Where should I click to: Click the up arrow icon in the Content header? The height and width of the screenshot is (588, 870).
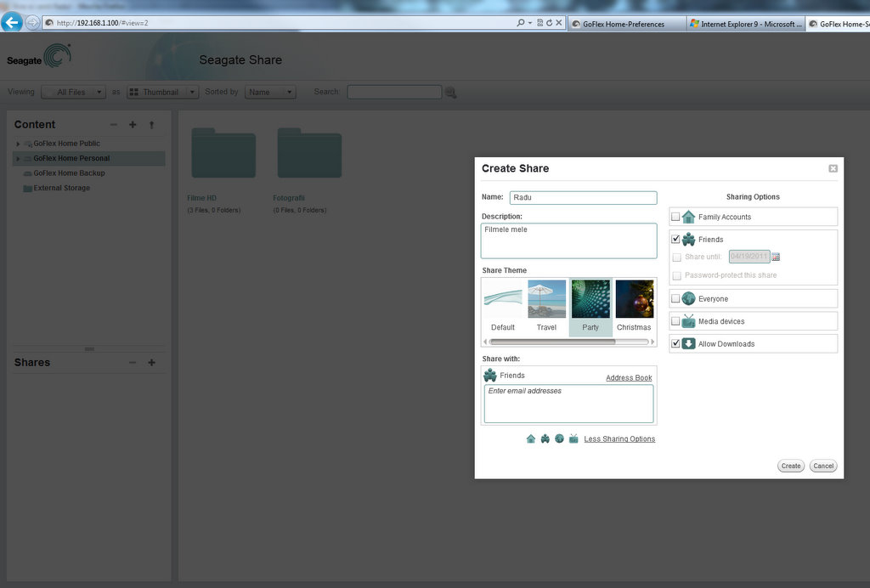151,125
